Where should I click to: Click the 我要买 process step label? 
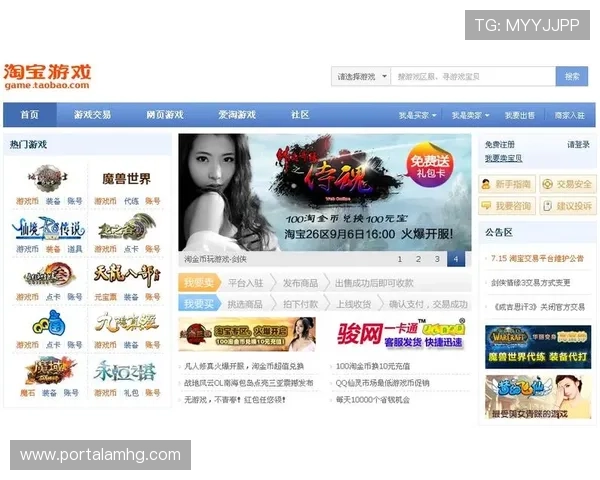(199, 304)
